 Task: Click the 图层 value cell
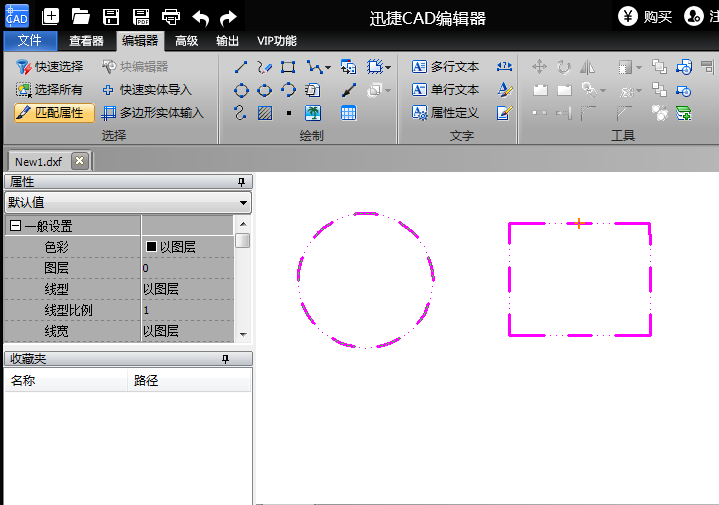click(x=188, y=268)
